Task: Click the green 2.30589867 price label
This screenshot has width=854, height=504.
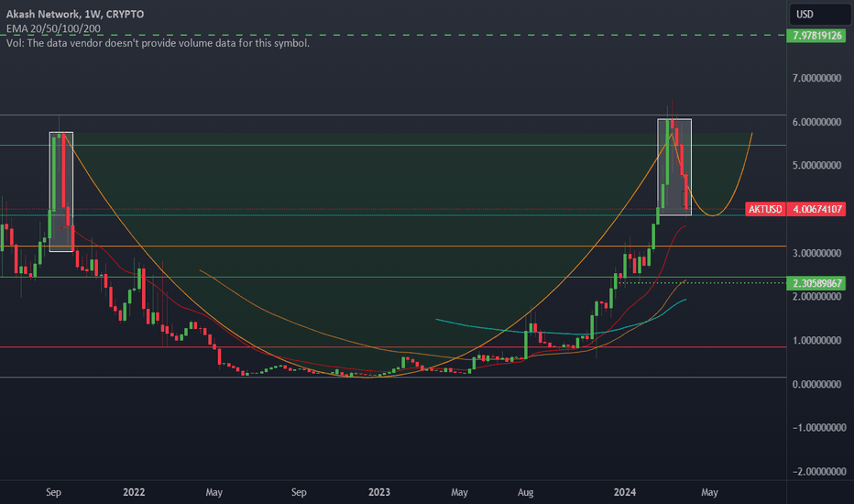Action: [817, 283]
